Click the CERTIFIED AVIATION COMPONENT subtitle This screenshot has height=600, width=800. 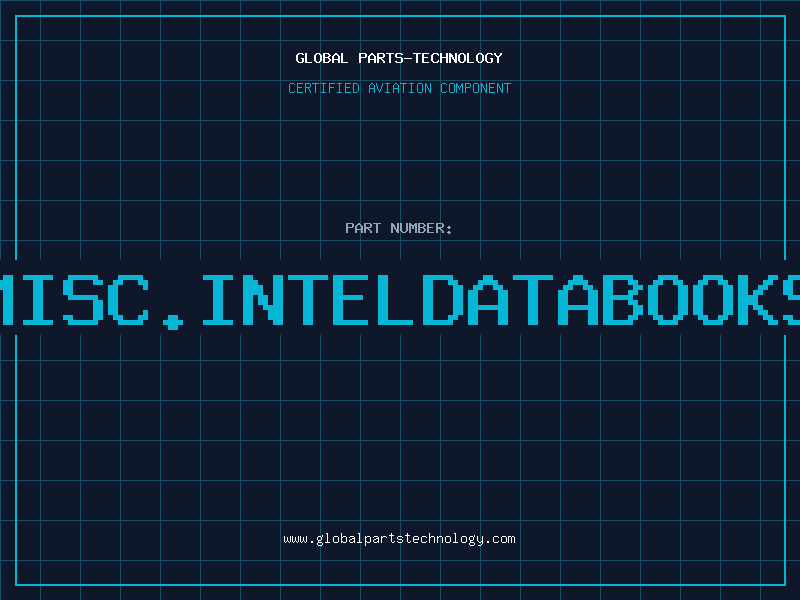point(399,88)
